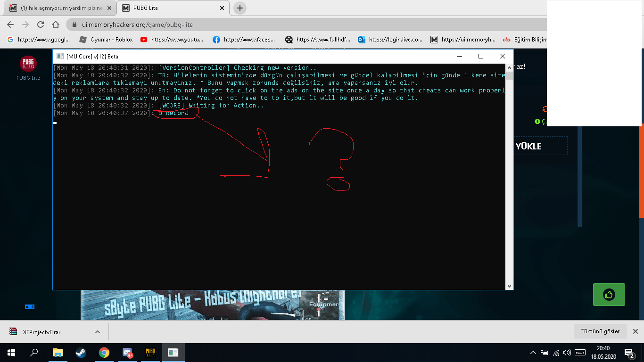
Task: Open the login.live.com bookmark
Action: click(390, 40)
